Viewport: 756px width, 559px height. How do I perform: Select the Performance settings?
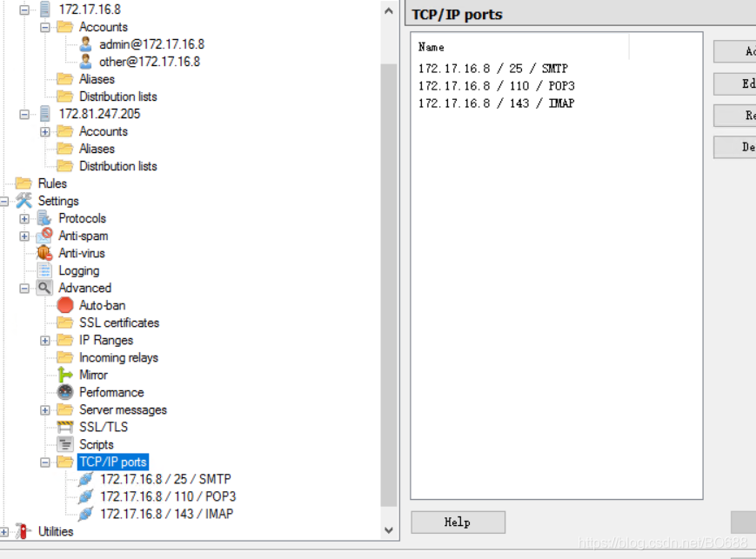(x=110, y=392)
